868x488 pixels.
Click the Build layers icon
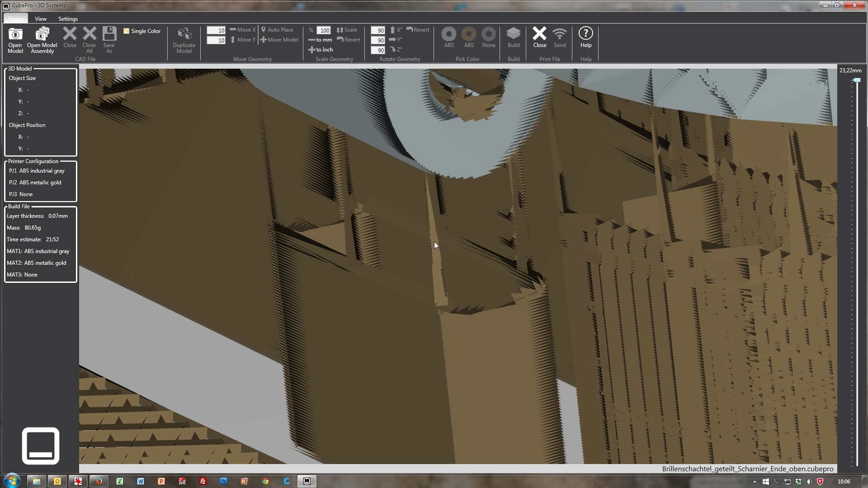click(513, 35)
